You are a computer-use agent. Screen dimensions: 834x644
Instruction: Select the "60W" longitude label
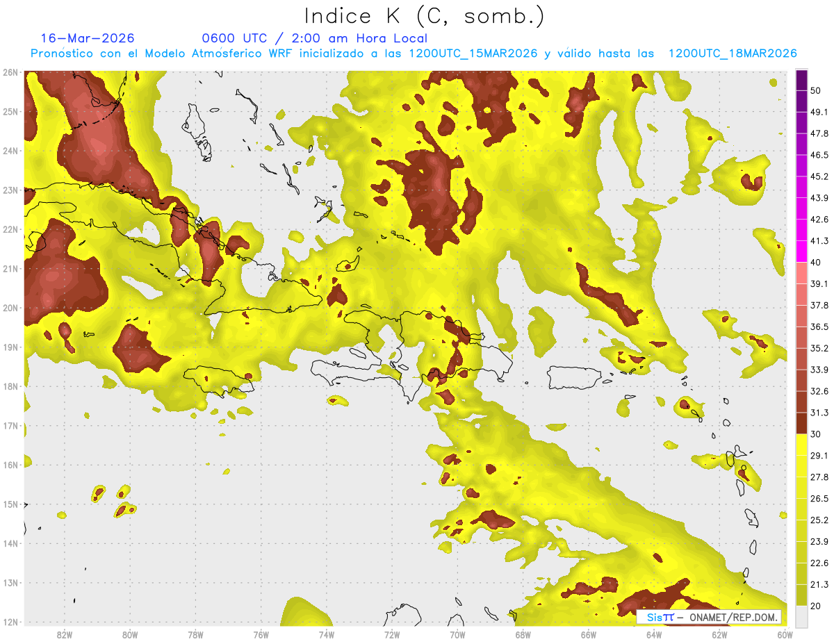pos(785,634)
